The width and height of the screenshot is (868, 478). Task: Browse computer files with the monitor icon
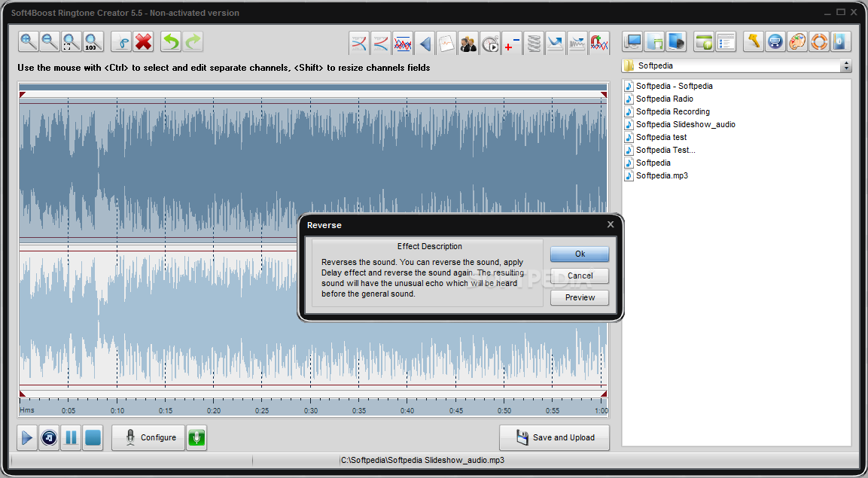[632, 41]
